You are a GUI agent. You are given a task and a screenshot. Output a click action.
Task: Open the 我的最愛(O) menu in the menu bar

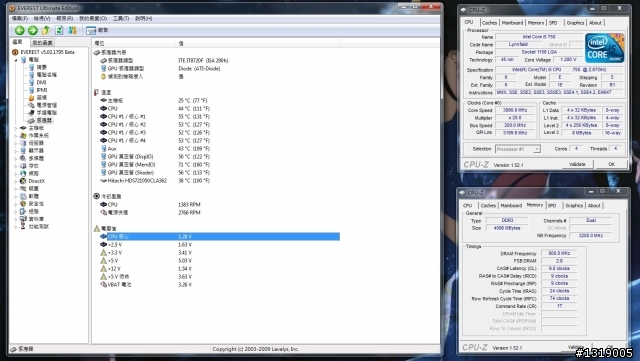click(93, 18)
